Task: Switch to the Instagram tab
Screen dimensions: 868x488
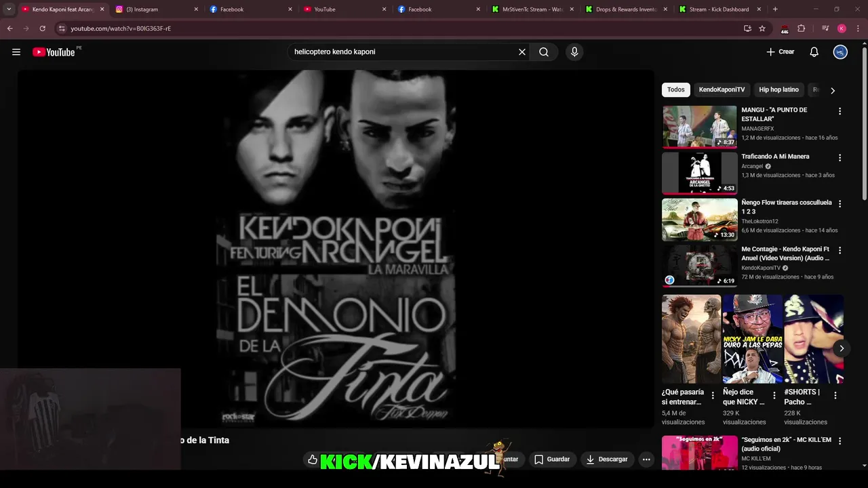Action: (157, 9)
